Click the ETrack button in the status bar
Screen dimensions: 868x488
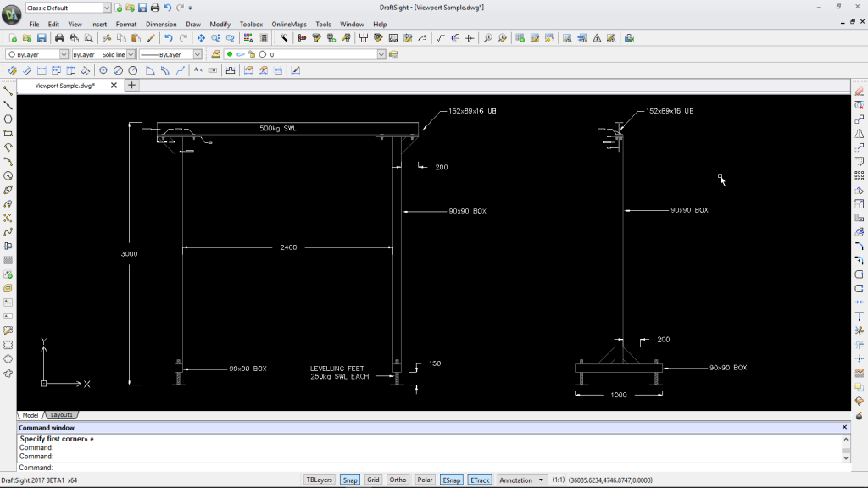(480, 480)
